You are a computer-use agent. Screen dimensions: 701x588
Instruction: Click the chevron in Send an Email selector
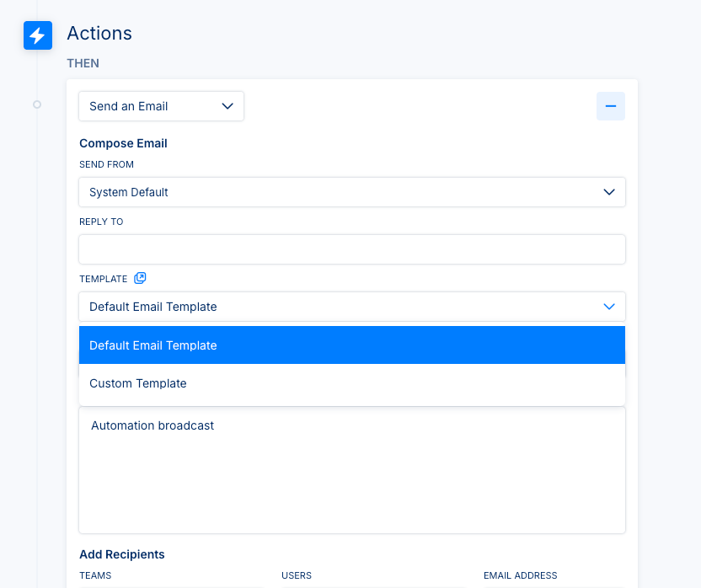(227, 106)
